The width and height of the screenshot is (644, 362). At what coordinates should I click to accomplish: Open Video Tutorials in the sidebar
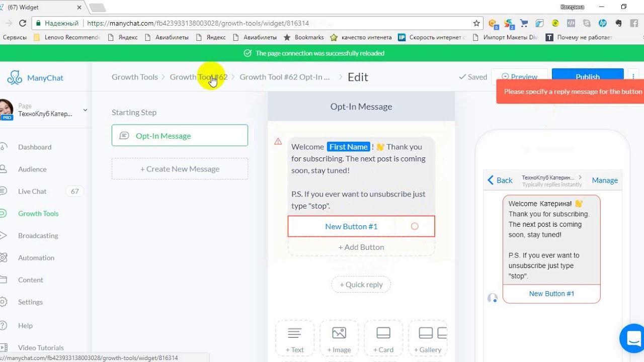pos(41,347)
